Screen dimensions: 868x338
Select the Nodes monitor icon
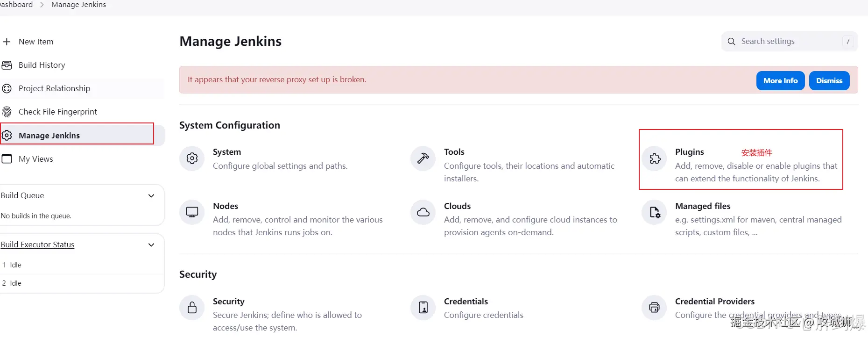(192, 212)
